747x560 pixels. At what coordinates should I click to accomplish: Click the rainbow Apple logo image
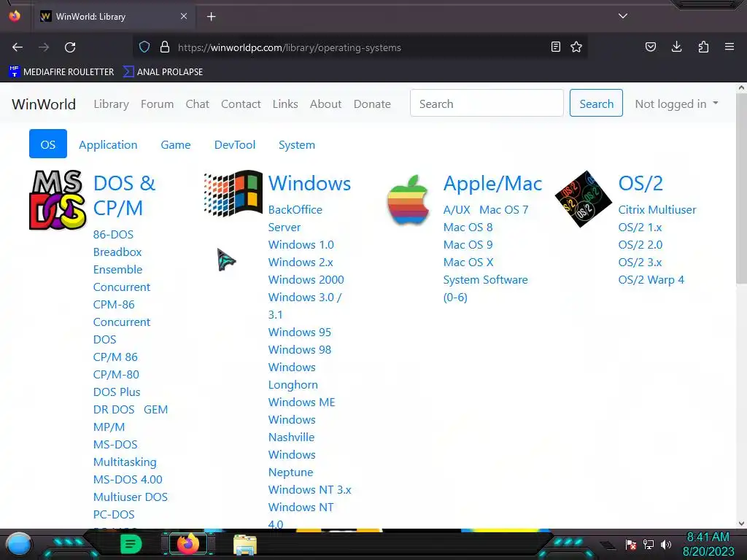point(408,200)
